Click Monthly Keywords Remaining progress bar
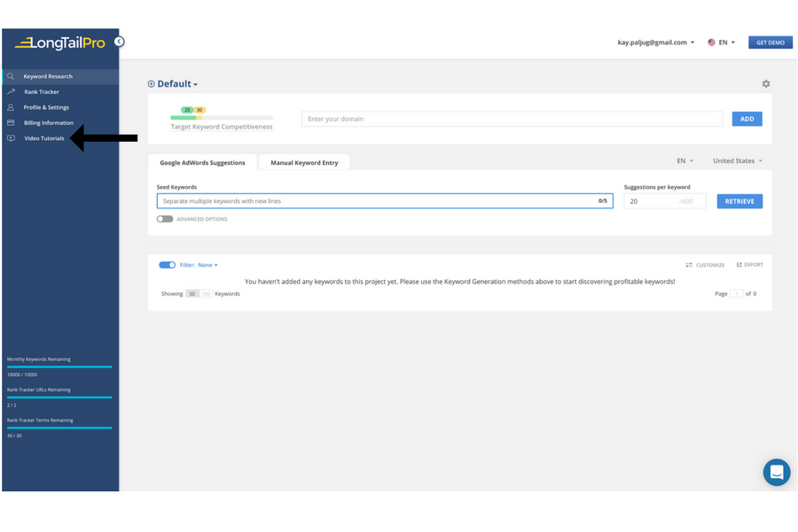Screen dimensions: 798x532 [59, 366]
